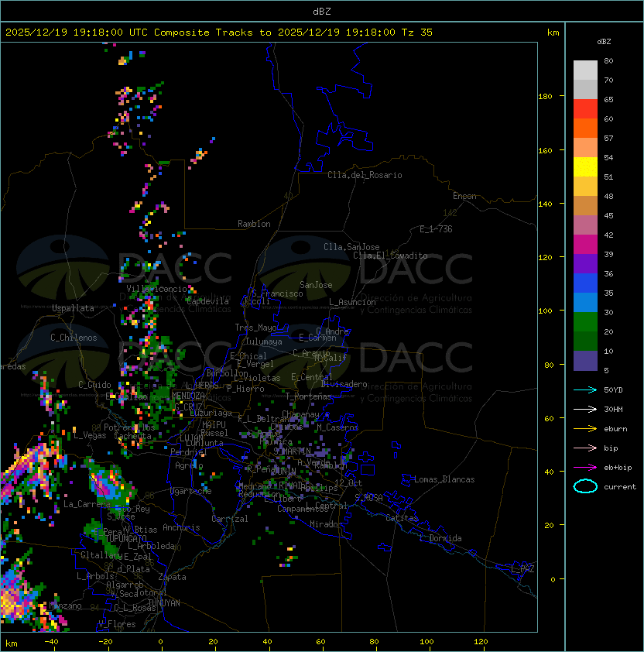Click the pink bip arrow in legend
The height and width of the screenshot is (652, 644).
585,448
